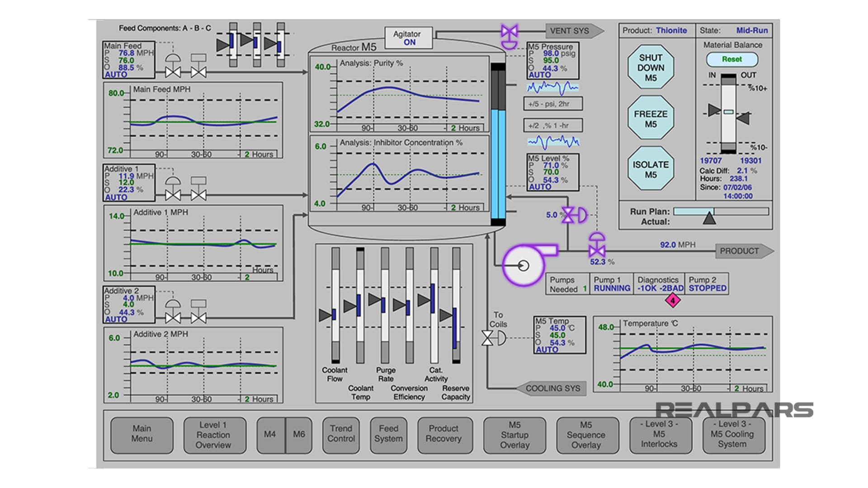Select the COOLING SYS arrow indicator
The image size is (868, 488).
553,388
